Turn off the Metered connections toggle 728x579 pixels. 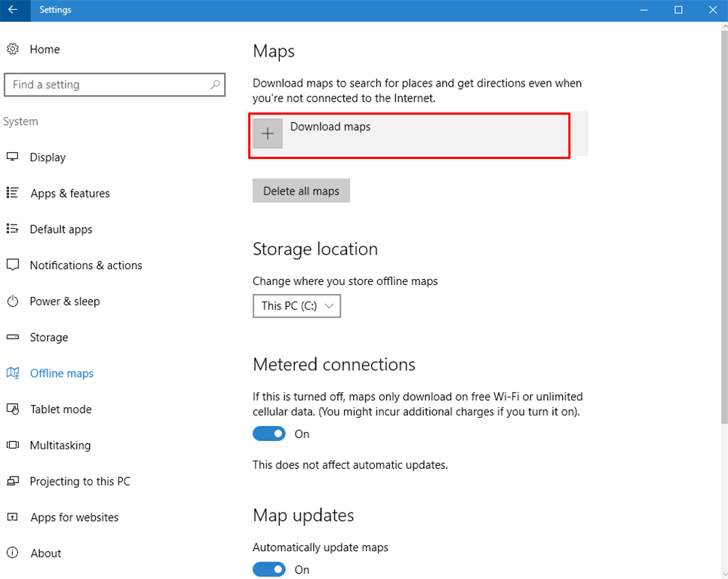(x=269, y=433)
